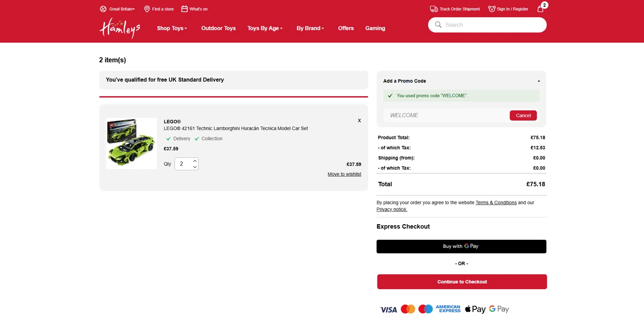Click Continue to Checkout button
The height and width of the screenshot is (320, 644).
(462, 282)
